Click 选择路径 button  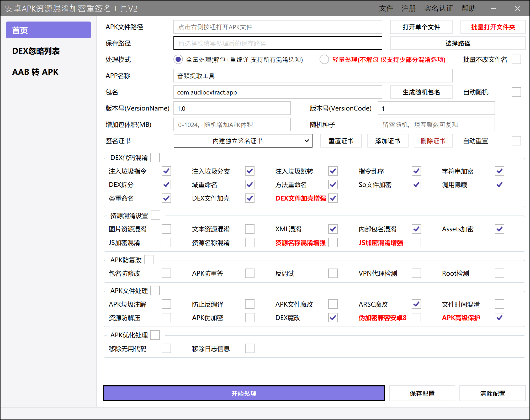[458, 43]
